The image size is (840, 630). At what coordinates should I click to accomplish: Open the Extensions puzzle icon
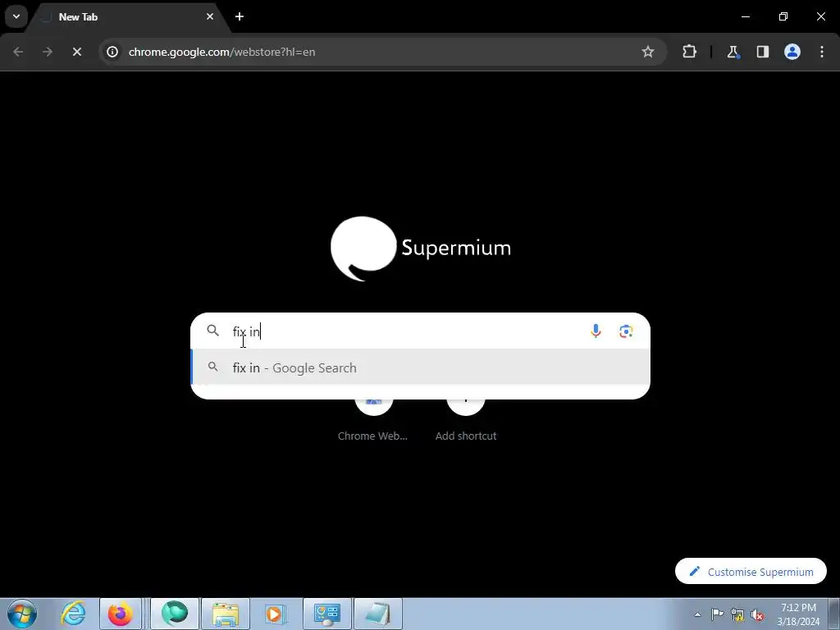689,52
